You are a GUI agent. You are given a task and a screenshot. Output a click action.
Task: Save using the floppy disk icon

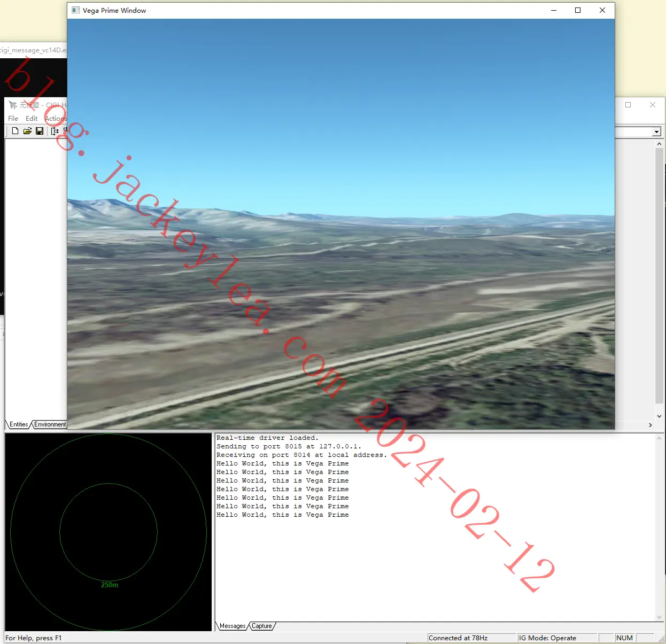click(40, 131)
